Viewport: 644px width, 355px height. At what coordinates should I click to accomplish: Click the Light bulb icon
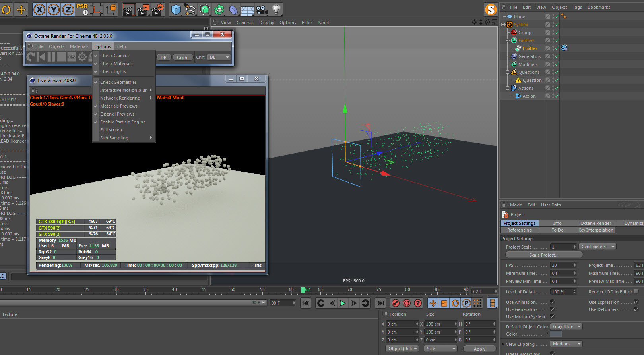276,10
